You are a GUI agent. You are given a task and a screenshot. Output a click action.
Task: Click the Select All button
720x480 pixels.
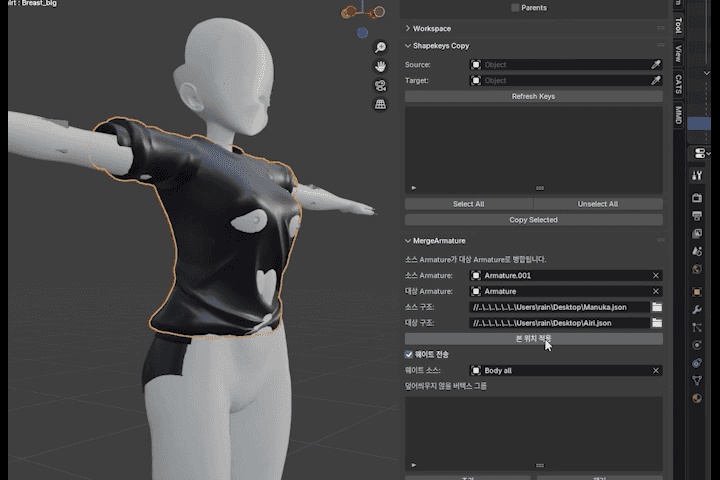pos(469,204)
